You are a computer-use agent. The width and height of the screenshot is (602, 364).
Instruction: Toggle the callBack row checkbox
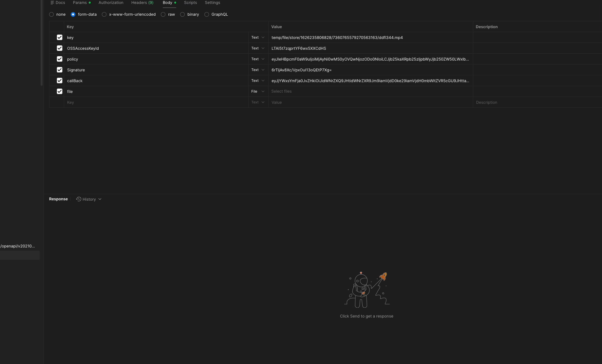click(x=60, y=81)
